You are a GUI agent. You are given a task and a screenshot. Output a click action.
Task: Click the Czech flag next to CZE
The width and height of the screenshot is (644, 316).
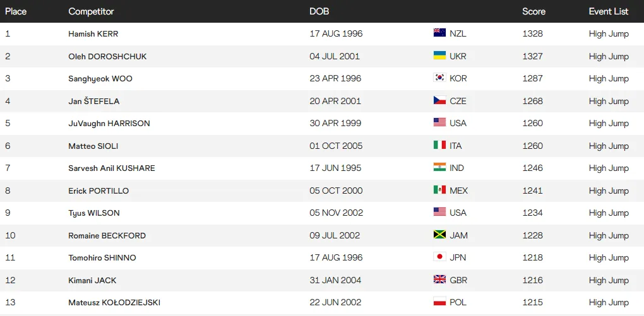point(439,100)
